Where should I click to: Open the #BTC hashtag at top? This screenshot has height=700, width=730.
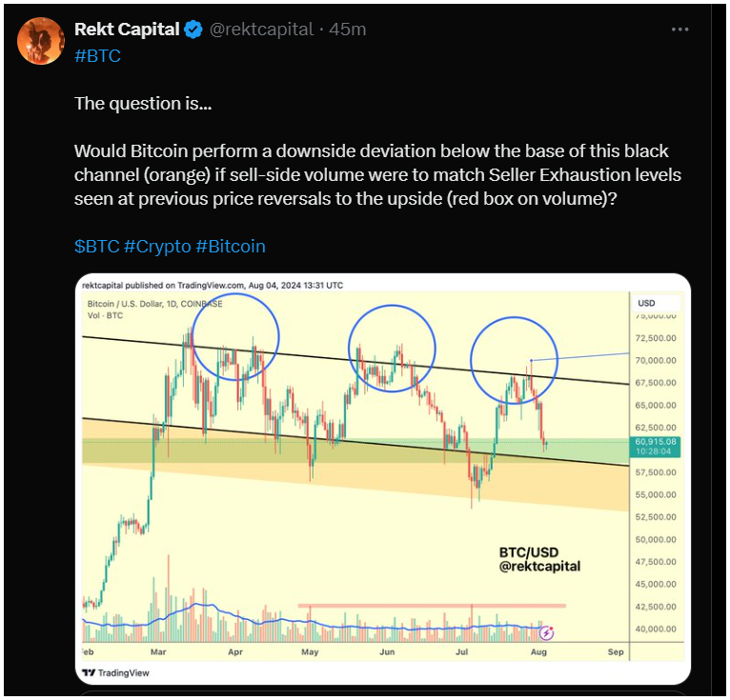[x=97, y=56]
